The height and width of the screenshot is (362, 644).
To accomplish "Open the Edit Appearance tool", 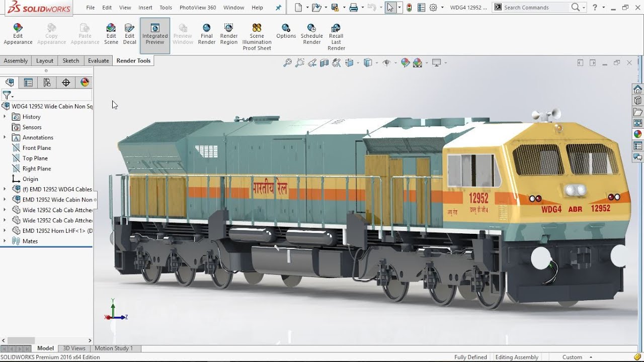I will (x=18, y=34).
